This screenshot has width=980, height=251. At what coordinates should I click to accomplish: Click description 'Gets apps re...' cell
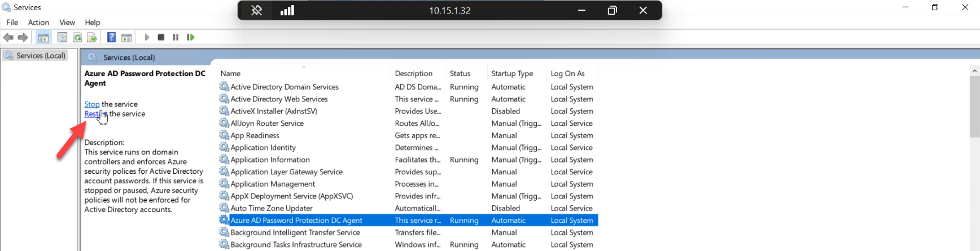click(x=417, y=135)
